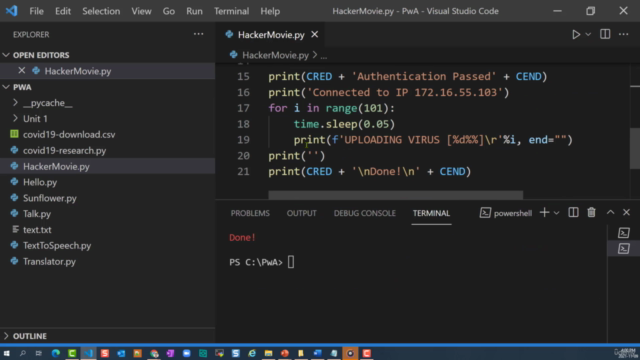
Task: Open the Windows Start menu
Action: click(x=7, y=353)
